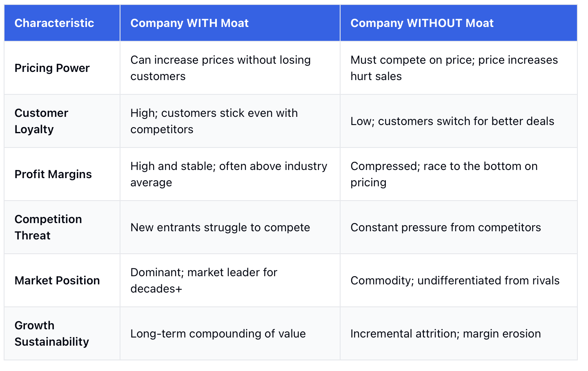Click the 'customers stick even with competitors' cell
Image resolution: width=588 pixels, height=371 pixels.
[230, 121]
